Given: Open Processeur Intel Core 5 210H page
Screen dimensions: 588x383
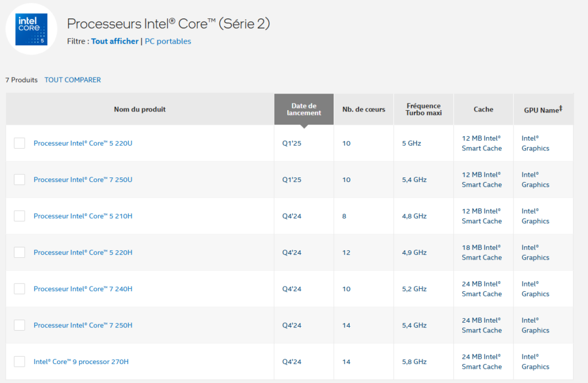Looking at the screenshot, I should tap(83, 216).
